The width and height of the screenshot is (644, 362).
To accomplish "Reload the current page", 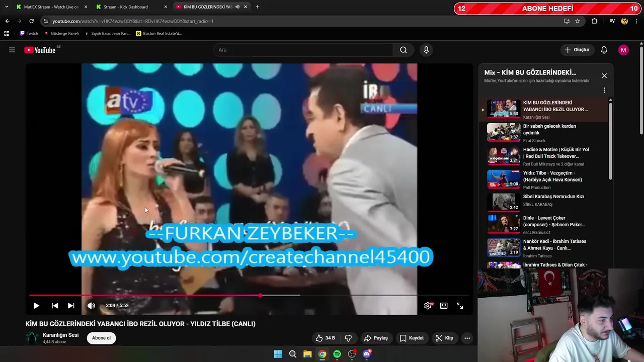I will (31, 21).
